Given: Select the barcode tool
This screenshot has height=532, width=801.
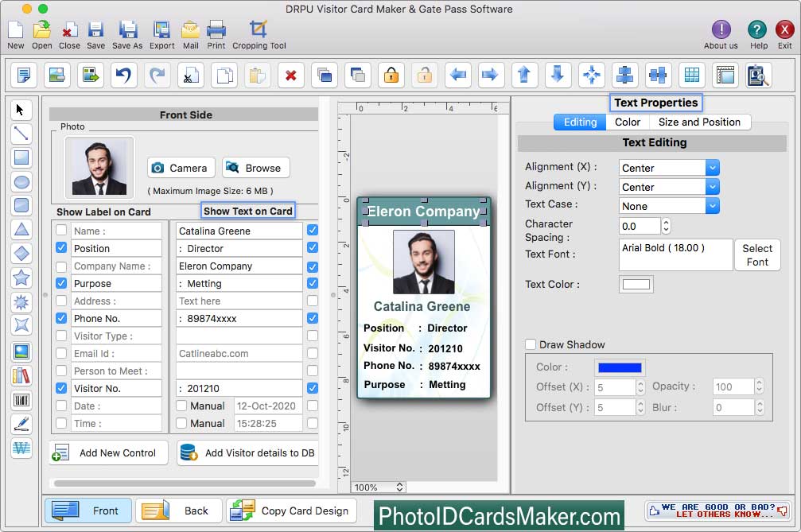Looking at the screenshot, I should [x=21, y=400].
